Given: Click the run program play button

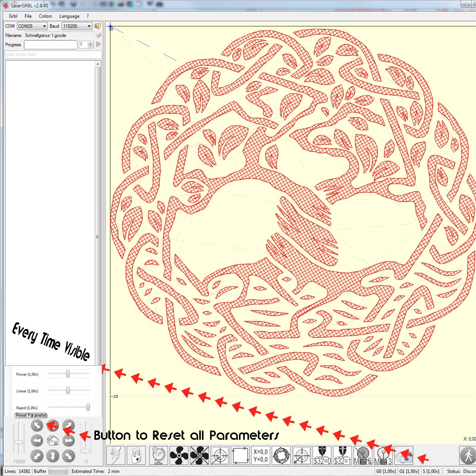Looking at the screenshot, I should (99, 44).
